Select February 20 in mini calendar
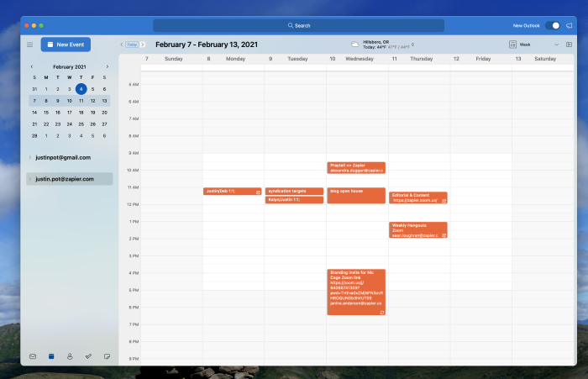The width and height of the screenshot is (588, 379). (104, 113)
